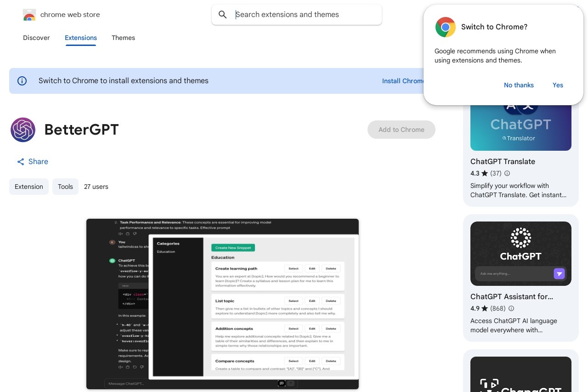Click the Chrome Web Store logo
The width and height of the screenshot is (588, 392).
(x=29, y=15)
